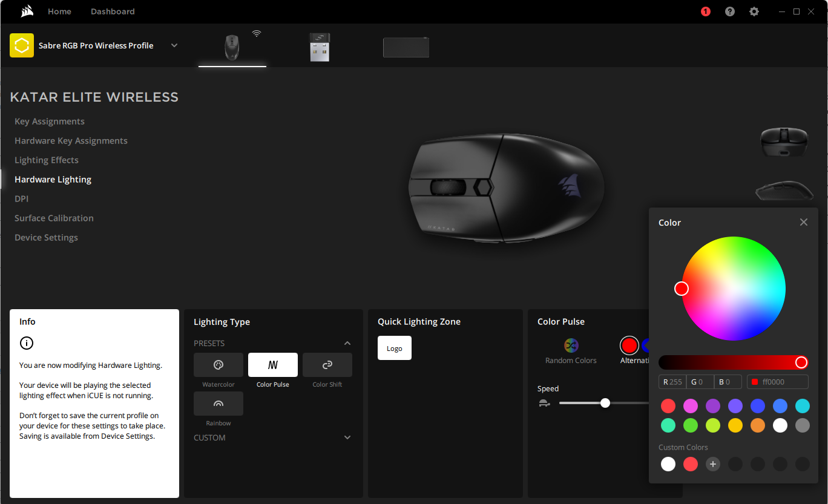
Task: Click the Speed slider handle
Action: click(x=605, y=403)
